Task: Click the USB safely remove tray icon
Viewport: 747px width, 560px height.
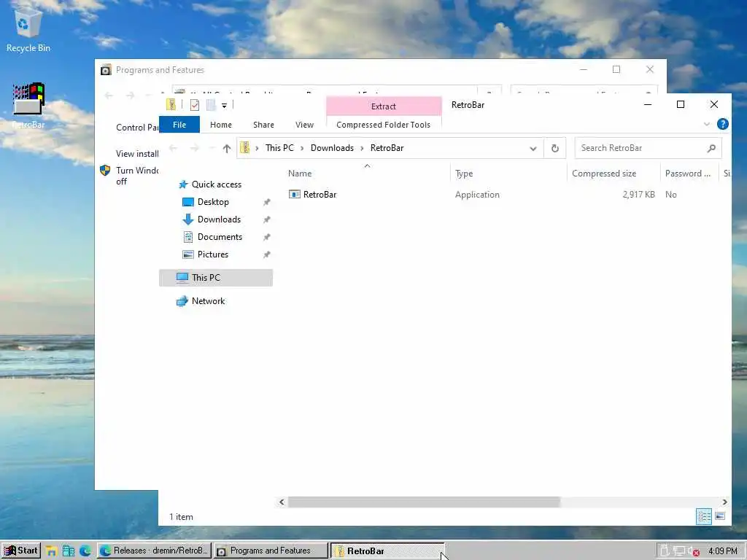Action: (x=664, y=551)
